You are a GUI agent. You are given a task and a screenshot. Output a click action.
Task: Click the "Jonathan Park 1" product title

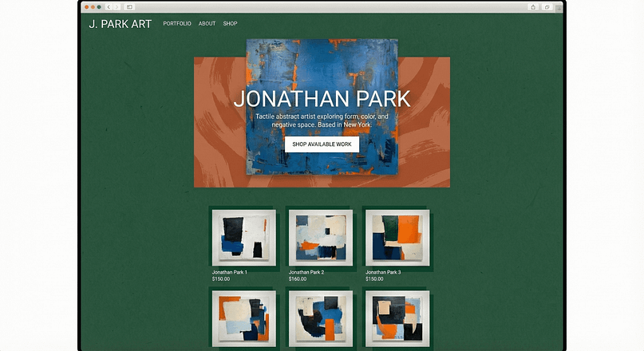pyautogui.click(x=230, y=272)
